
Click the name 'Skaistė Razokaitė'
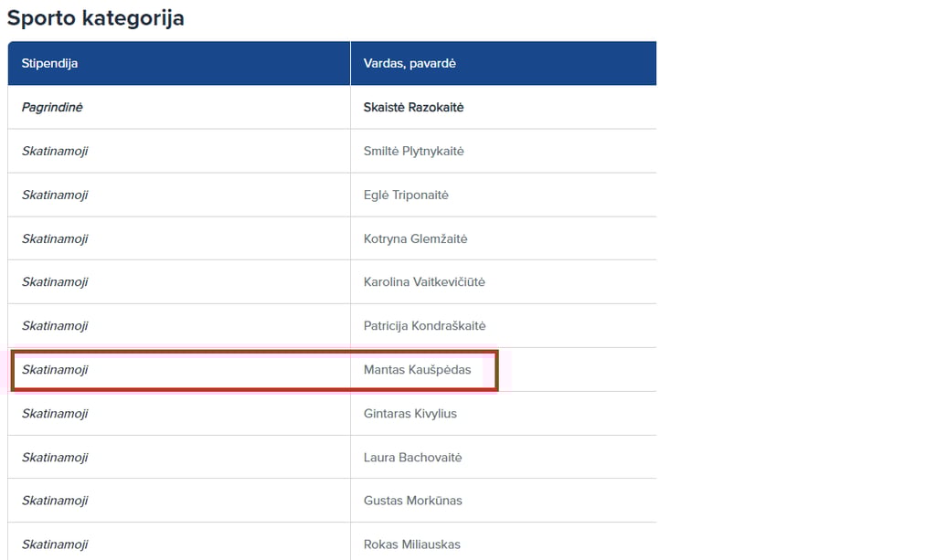tap(414, 108)
